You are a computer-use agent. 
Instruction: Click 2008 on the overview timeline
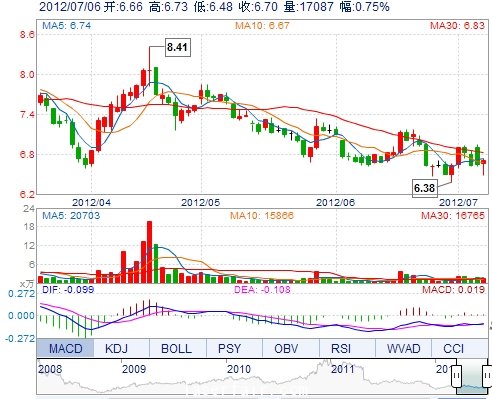50,369
